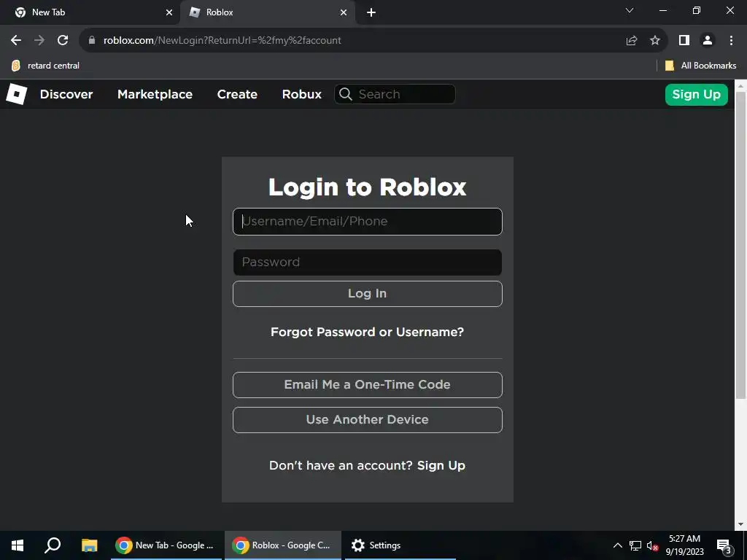Switch to New Tab Chrome taskbar window
This screenshot has width=747, height=560.
[x=166, y=545]
